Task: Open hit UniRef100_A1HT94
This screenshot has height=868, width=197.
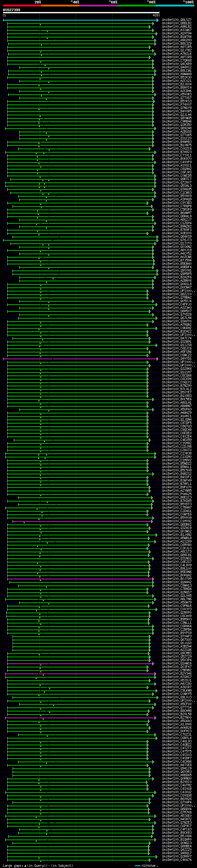Action: click(177, 33)
